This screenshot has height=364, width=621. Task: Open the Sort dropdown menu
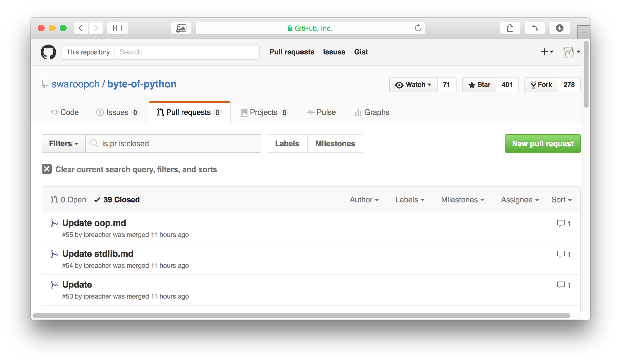pos(561,200)
